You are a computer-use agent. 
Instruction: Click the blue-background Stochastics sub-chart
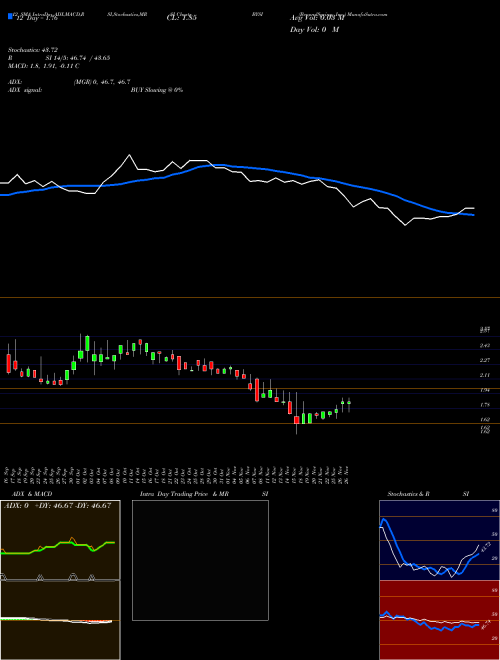[439, 540]
